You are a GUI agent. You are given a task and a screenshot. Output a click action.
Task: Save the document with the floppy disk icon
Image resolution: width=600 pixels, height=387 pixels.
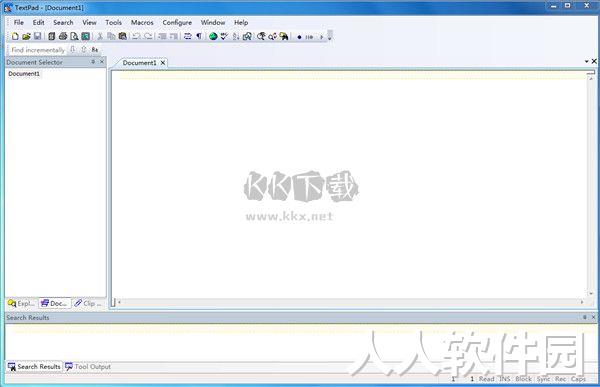[x=38, y=36]
